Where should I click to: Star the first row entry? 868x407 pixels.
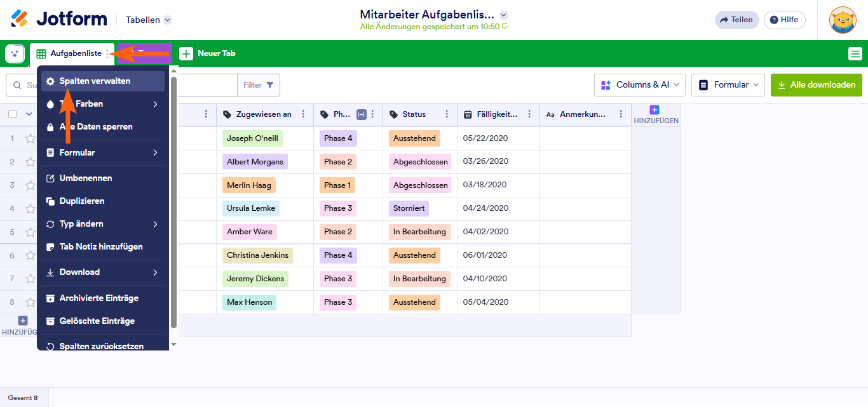(30, 138)
